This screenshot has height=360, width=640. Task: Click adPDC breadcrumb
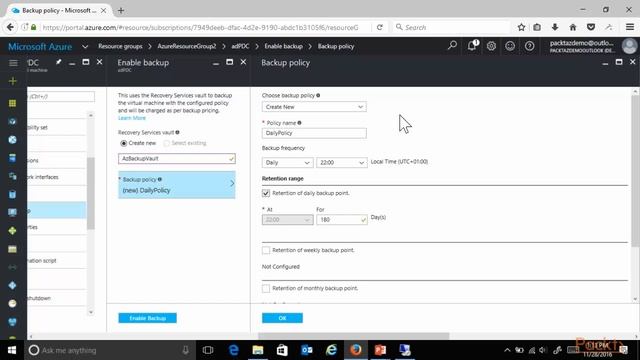tap(240, 47)
